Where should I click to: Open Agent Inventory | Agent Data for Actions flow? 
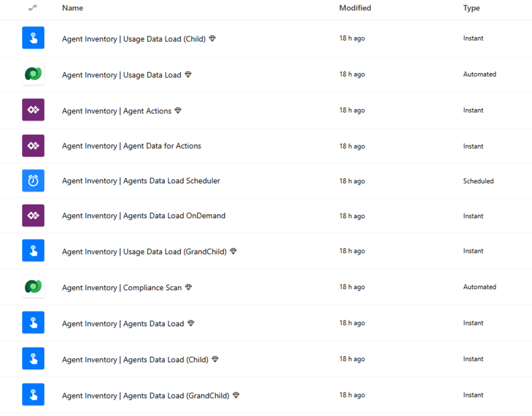click(x=131, y=146)
